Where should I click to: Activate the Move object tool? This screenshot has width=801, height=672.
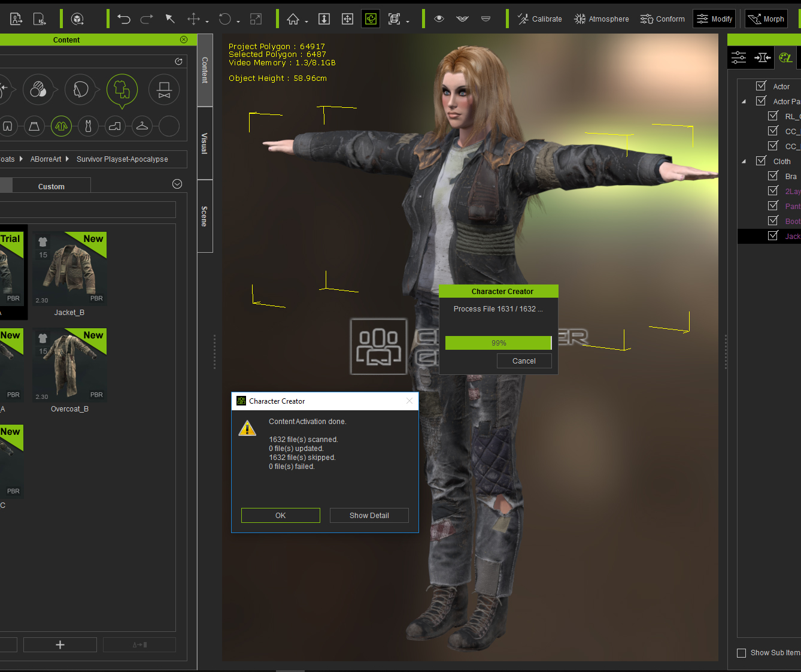tap(193, 19)
